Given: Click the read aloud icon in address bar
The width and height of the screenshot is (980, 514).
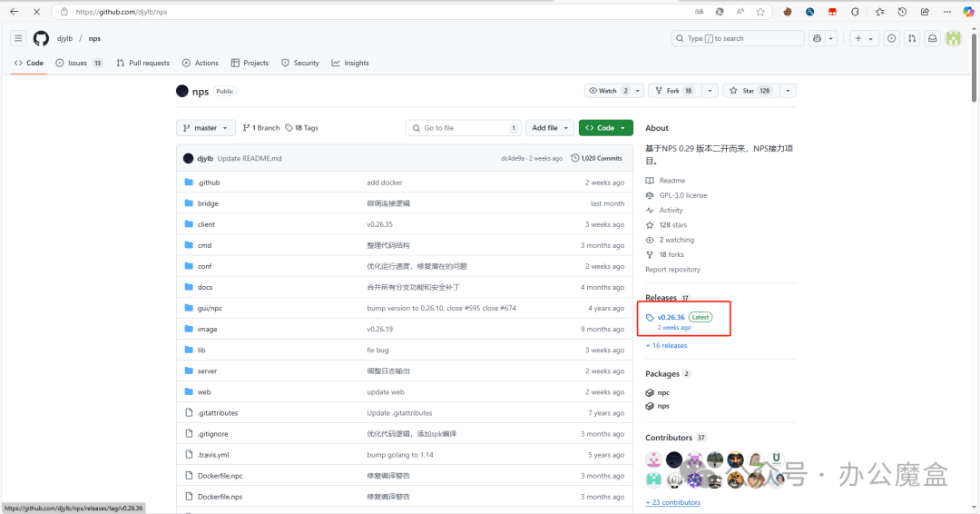Looking at the screenshot, I should tap(740, 11).
